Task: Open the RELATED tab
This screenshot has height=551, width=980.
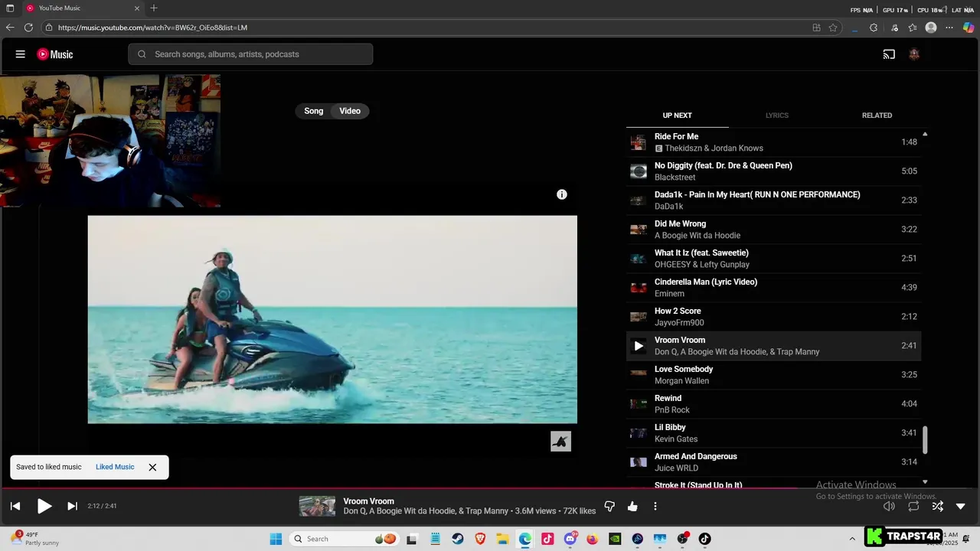Action: coord(877,116)
